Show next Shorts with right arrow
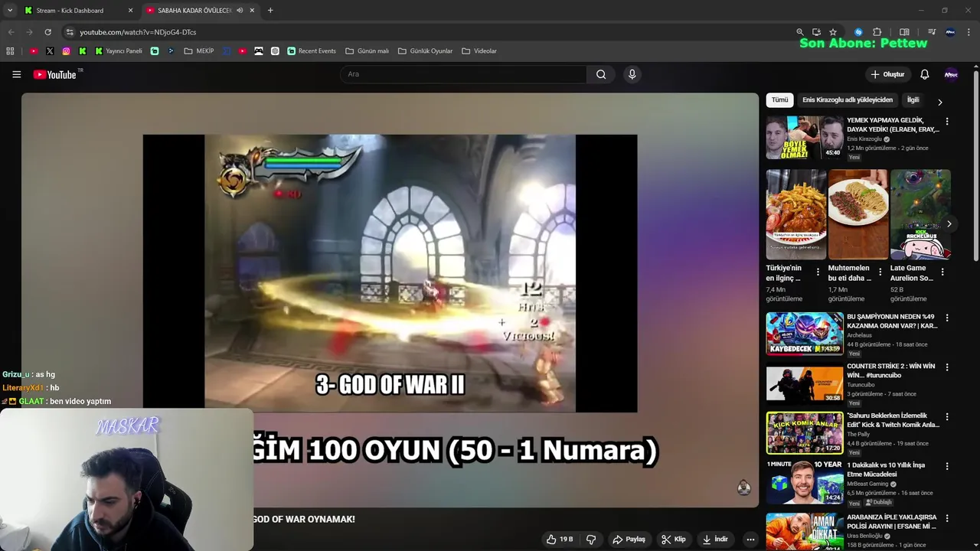Screen dimensions: 980x551 click(x=949, y=224)
